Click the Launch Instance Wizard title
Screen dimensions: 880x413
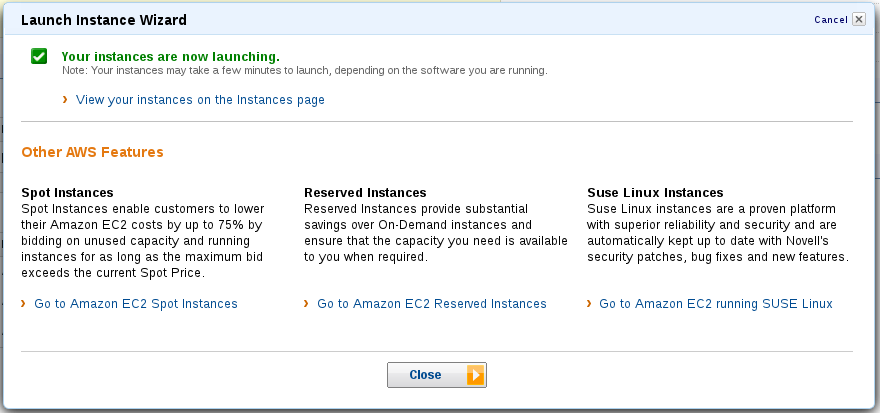[104, 20]
